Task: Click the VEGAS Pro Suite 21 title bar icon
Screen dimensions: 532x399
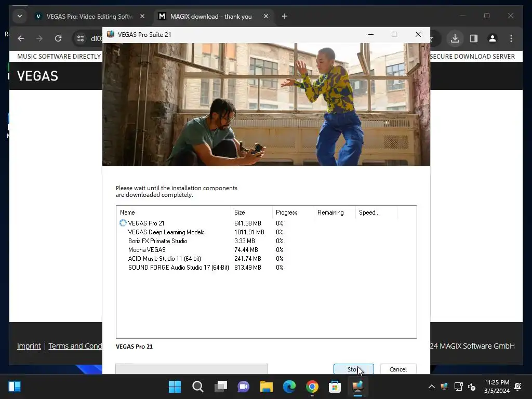Action: coord(111,34)
